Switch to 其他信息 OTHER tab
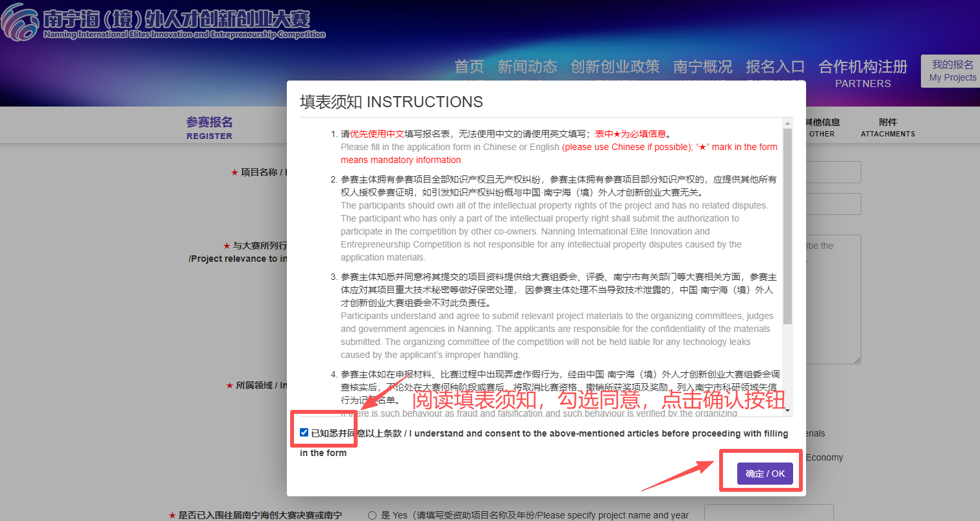This screenshot has height=521, width=980. coord(822,127)
